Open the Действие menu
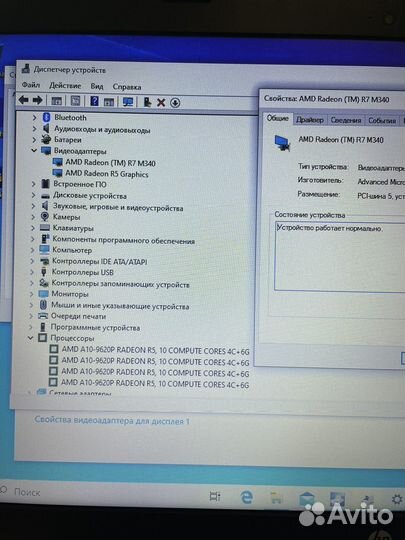 [x=65, y=85]
